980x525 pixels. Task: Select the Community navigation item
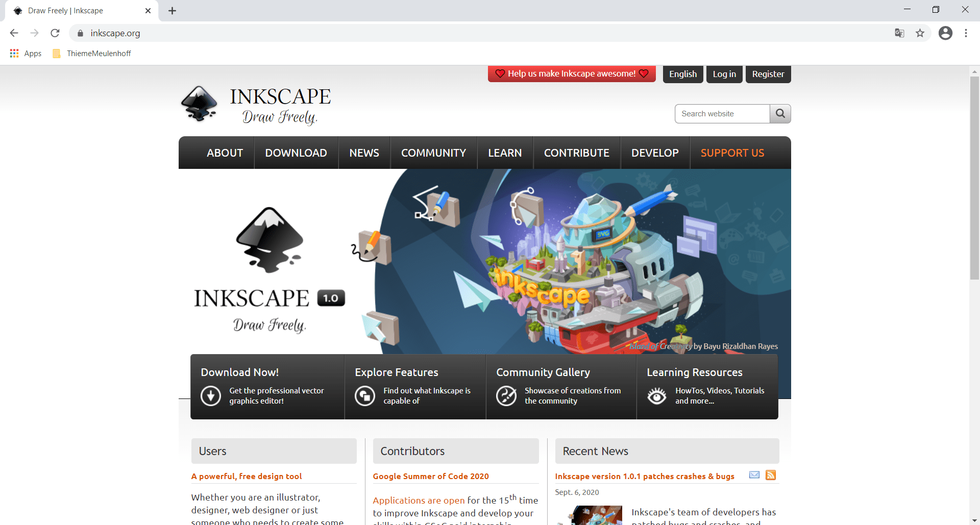(433, 153)
